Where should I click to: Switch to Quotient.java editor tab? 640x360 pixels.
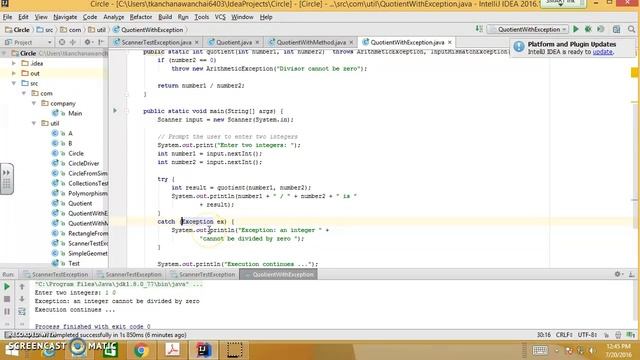(233, 42)
